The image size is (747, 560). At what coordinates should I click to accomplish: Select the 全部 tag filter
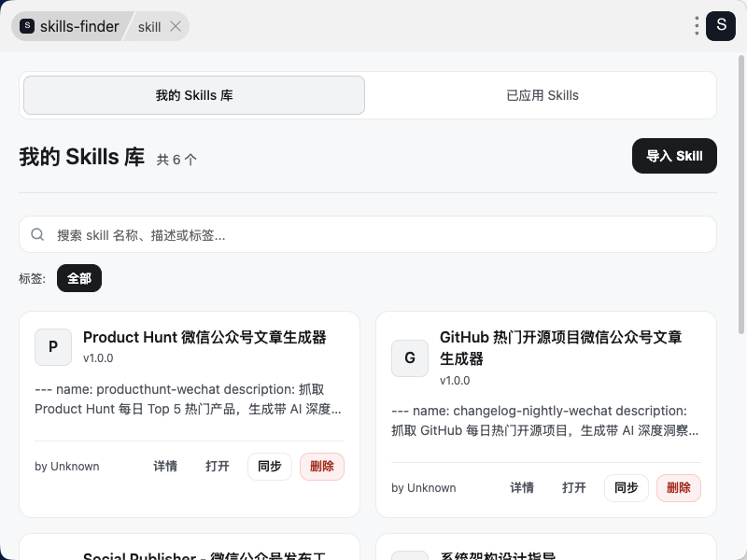tap(79, 278)
